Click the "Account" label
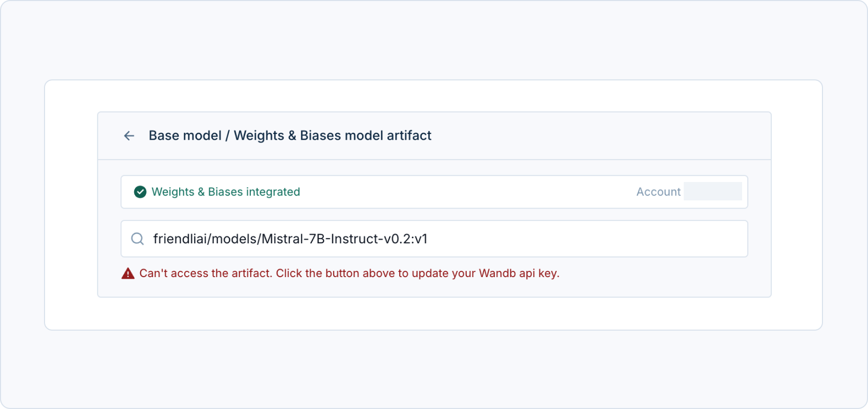 click(658, 192)
